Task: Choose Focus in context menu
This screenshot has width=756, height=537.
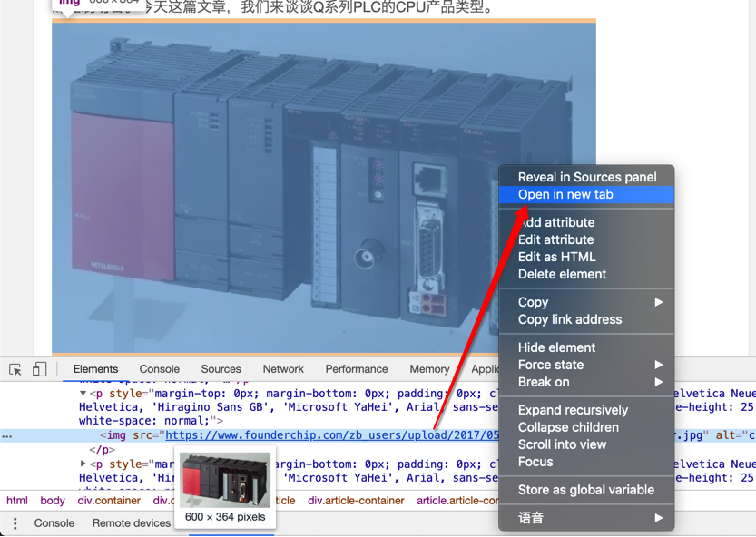Action: coord(586,462)
